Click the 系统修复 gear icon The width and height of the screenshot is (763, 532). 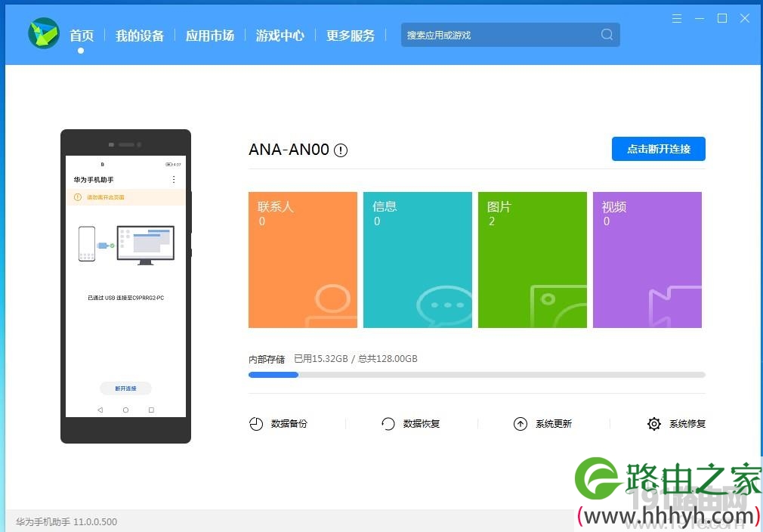tap(654, 424)
